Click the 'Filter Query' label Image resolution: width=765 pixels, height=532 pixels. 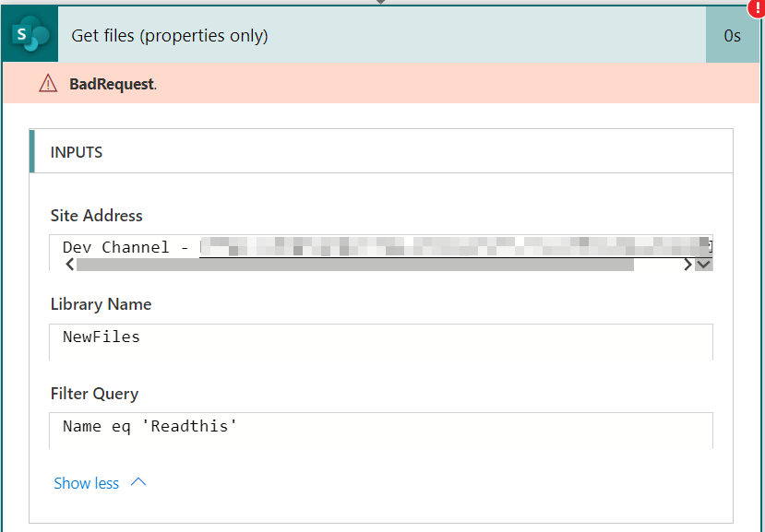[94, 394]
